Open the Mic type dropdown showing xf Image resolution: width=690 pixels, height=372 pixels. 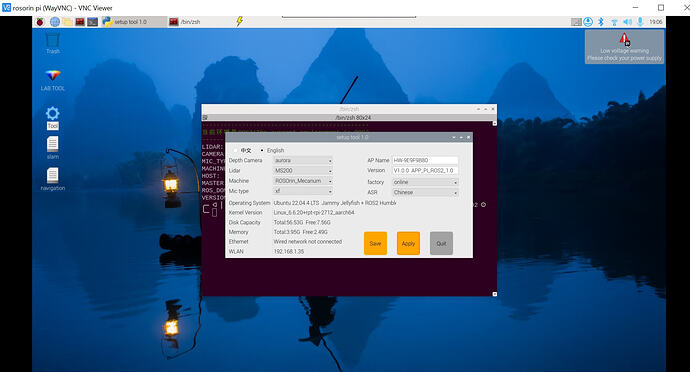click(303, 191)
